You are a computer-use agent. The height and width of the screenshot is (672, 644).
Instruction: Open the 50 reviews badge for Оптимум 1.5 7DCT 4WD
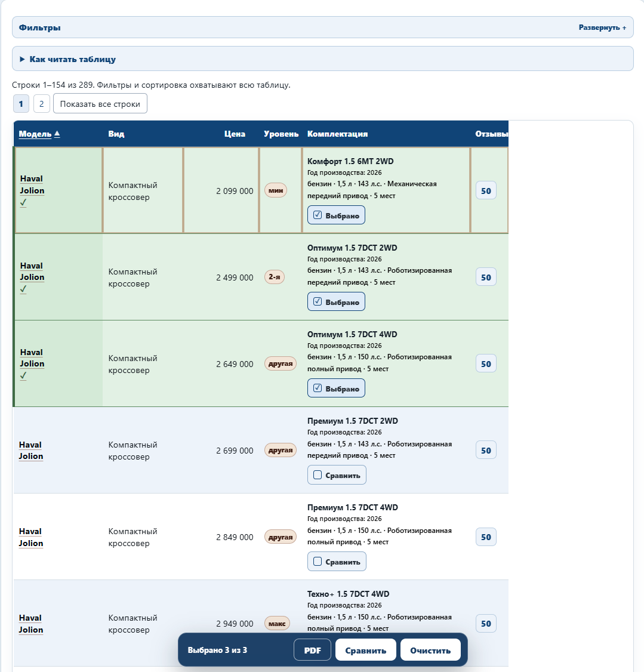point(486,364)
